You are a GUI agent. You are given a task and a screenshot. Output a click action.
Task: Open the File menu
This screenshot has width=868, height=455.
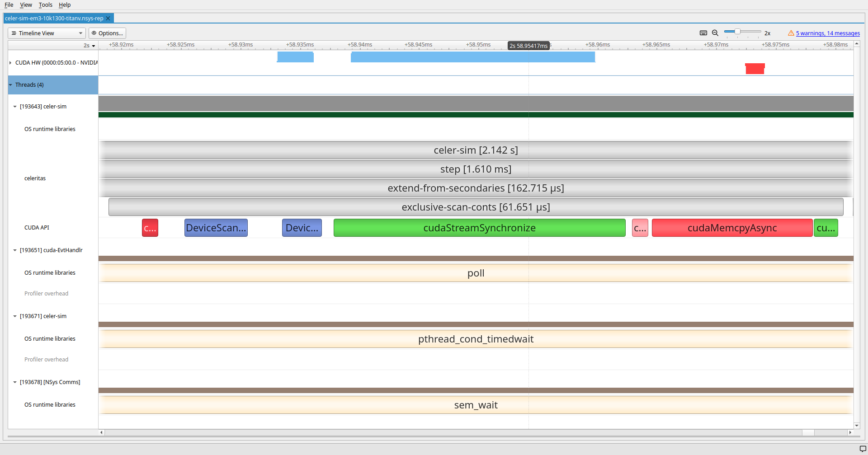pos(9,5)
